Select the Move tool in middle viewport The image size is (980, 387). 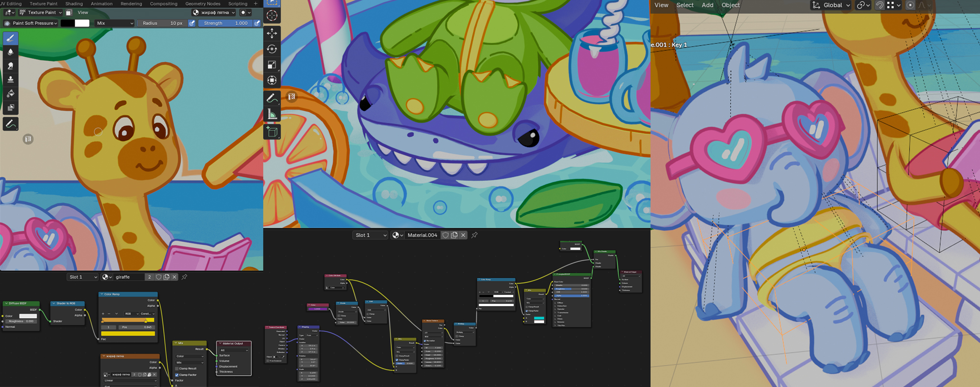pyautogui.click(x=272, y=33)
